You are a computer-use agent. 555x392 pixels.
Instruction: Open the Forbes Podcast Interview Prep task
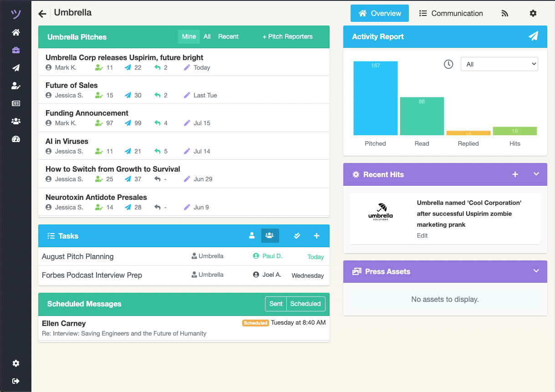pyautogui.click(x=92, y=275)
